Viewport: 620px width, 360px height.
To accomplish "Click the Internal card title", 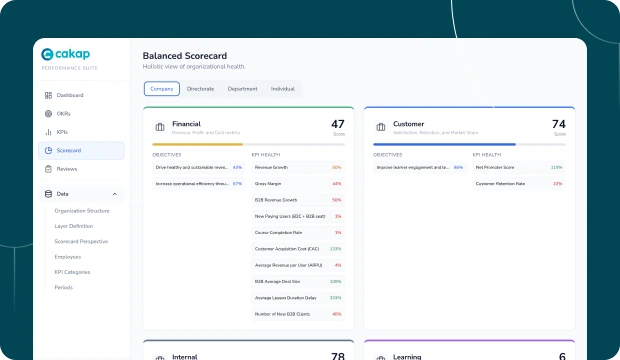I will 185,357.
